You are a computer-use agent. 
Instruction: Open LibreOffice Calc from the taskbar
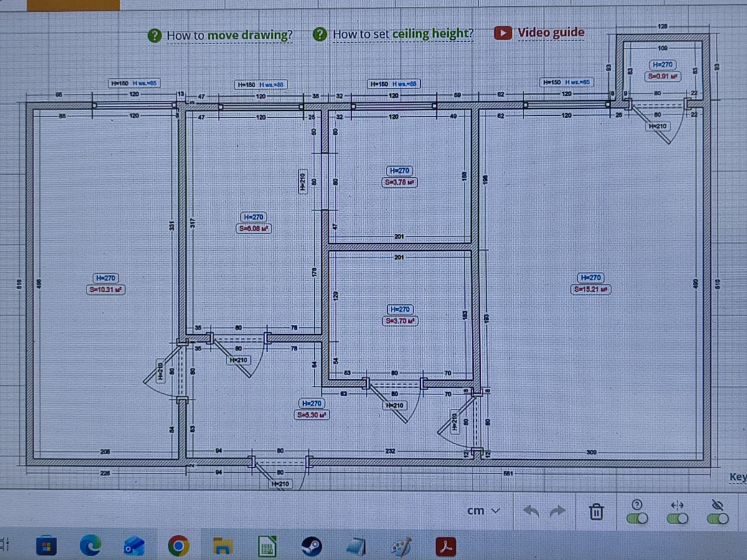click(268, 546)
